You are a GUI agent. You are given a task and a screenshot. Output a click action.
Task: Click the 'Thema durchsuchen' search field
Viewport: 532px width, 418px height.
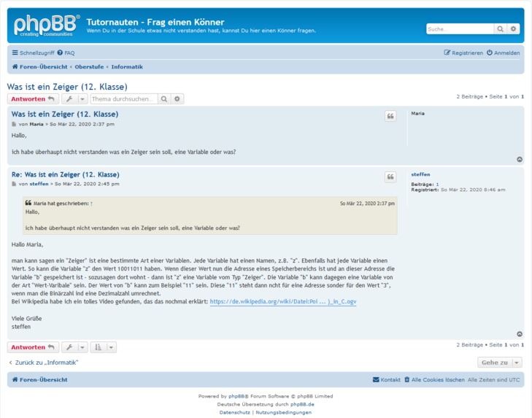(124, 99)
